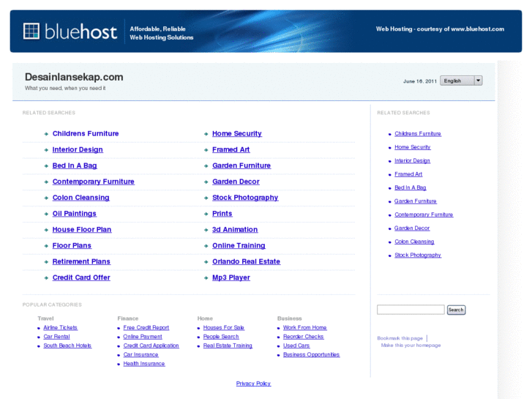Open the Retirement Plans link
Screen dimensions: 532x399
tap(81, 261)
